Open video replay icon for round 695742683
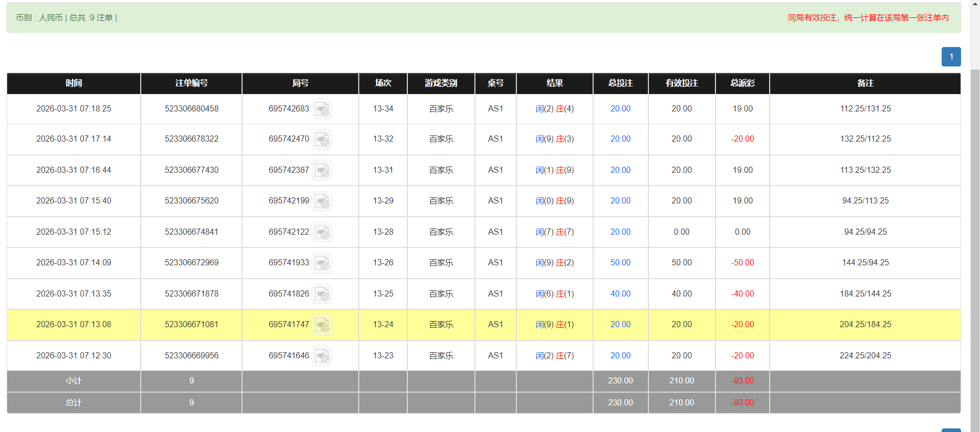Screen dimensions: 980x432 322,109
